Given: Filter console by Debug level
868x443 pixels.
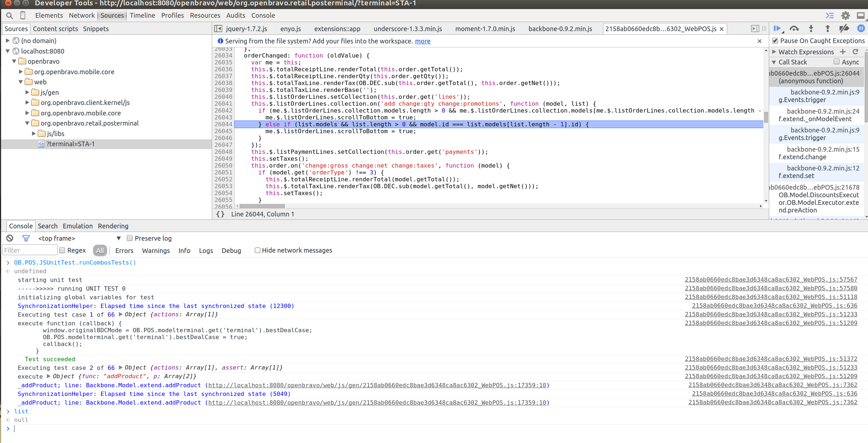Looking at the screenshot, I should pos(231,250).
